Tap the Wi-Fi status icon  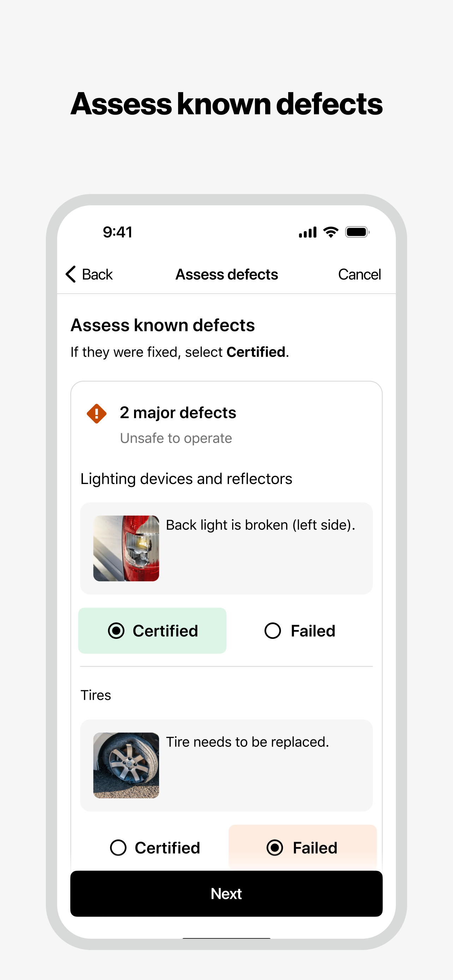coord(331,232)
